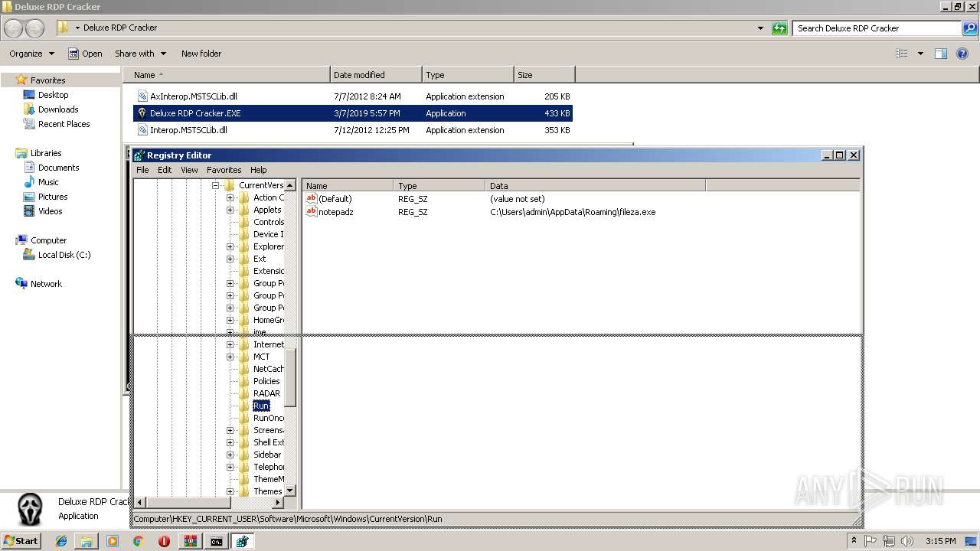This screenshot has height=551, width=980.
Task: Open the Share with dropdown
Action: pyautogui.click(x=140, y=54)
